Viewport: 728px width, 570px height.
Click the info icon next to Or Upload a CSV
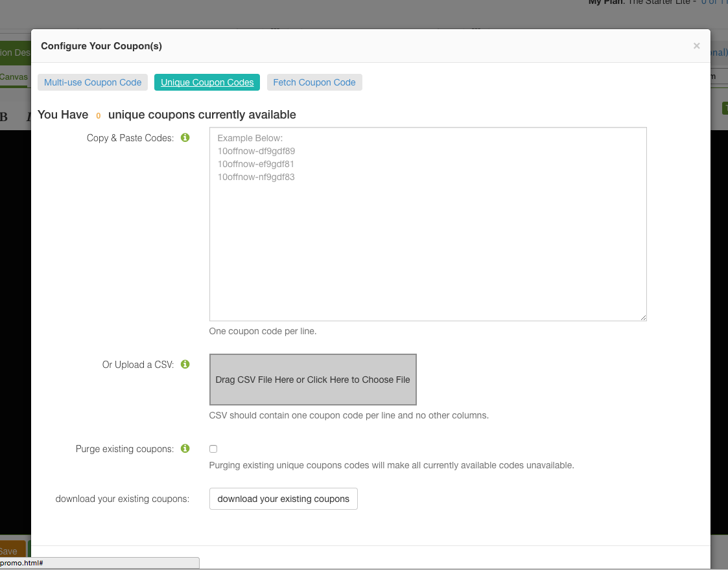click(185, 364)
